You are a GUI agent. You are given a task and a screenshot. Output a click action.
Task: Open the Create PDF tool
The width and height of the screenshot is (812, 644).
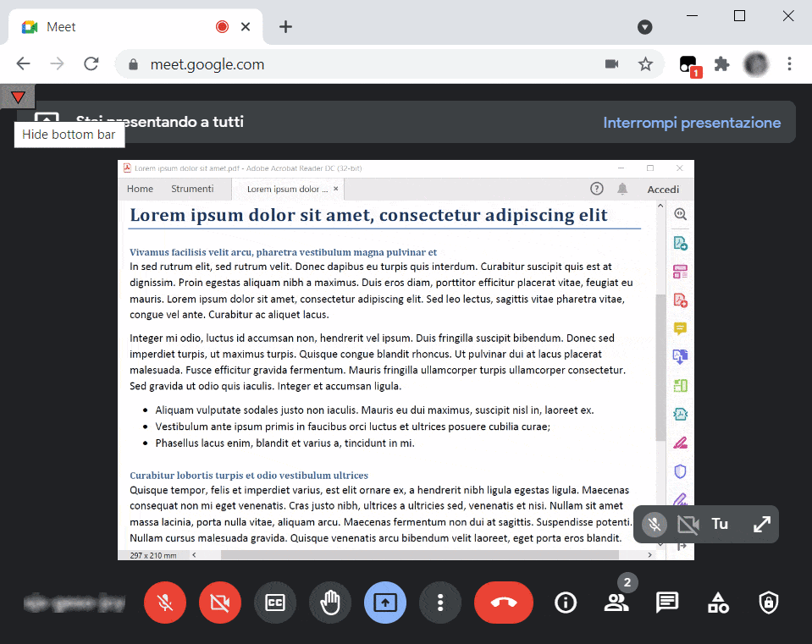[x=680, y=300]
